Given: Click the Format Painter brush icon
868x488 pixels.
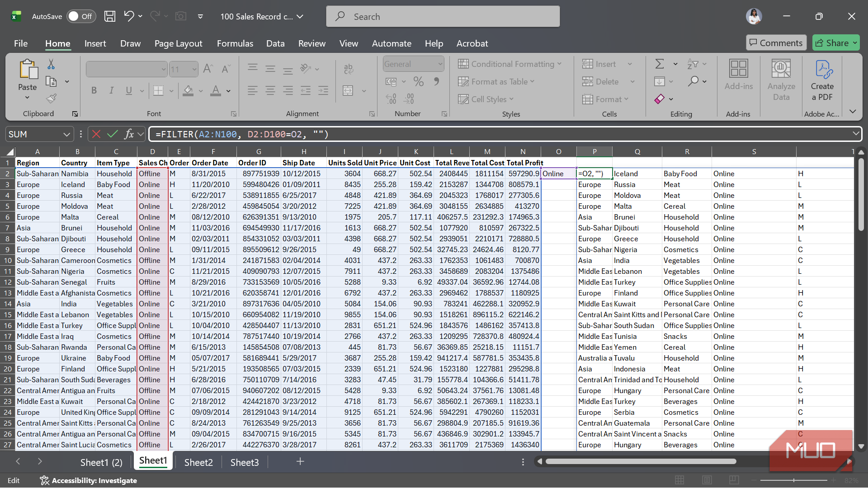Looking at the screenshot, I should click(x=51, y=98).
